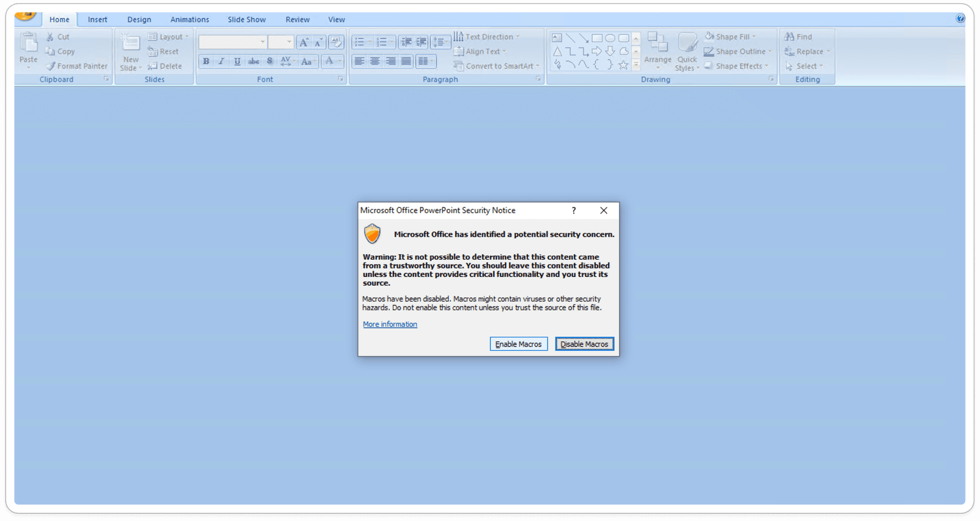Open the Shape Fill color menu

tap(730, 37)
